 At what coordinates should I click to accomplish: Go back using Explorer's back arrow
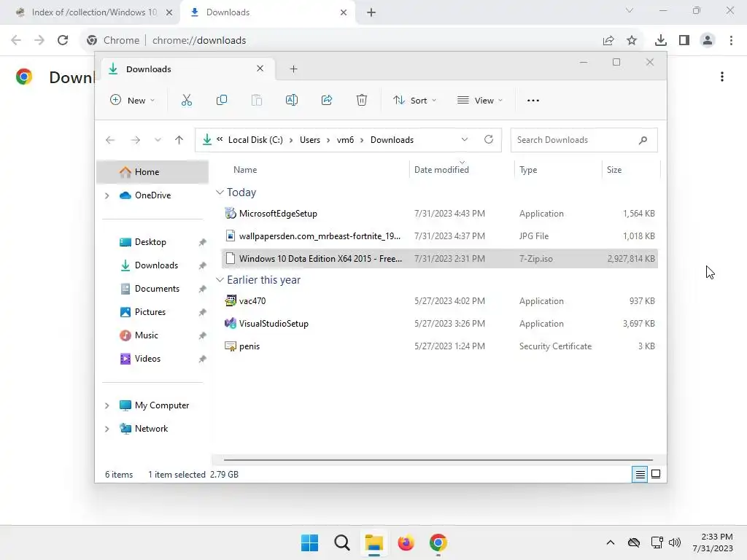(110, 140)
